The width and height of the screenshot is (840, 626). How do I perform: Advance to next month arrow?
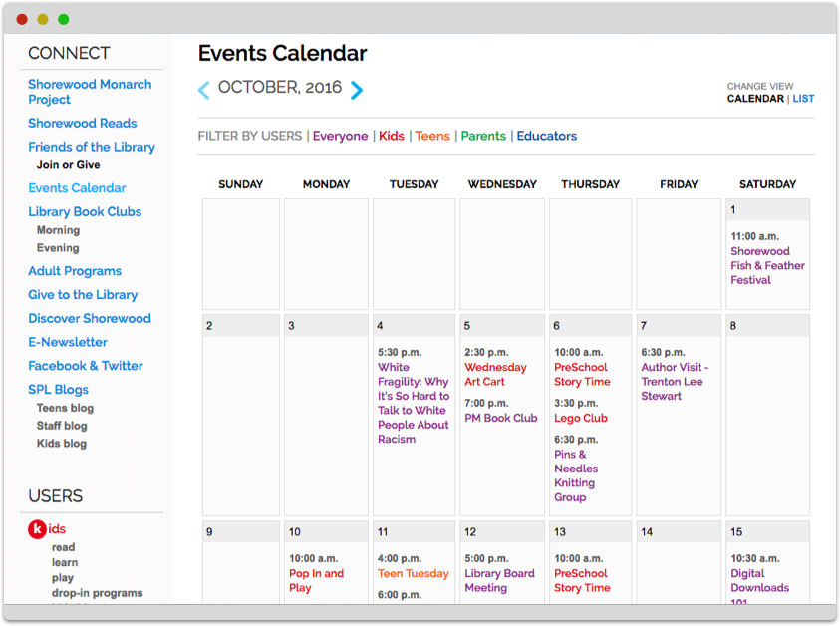click(356, 90)
